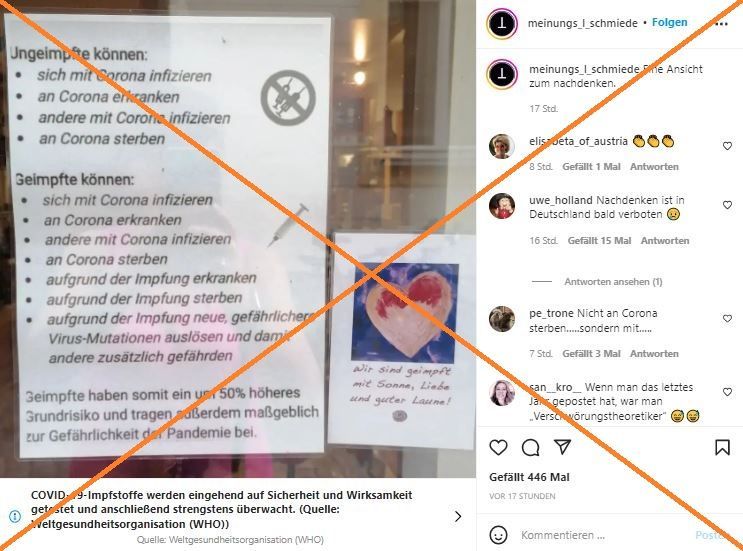Viewport: 743px width, 551px height.
Task: Open three-dot more options menu
Action: [721, 24]
